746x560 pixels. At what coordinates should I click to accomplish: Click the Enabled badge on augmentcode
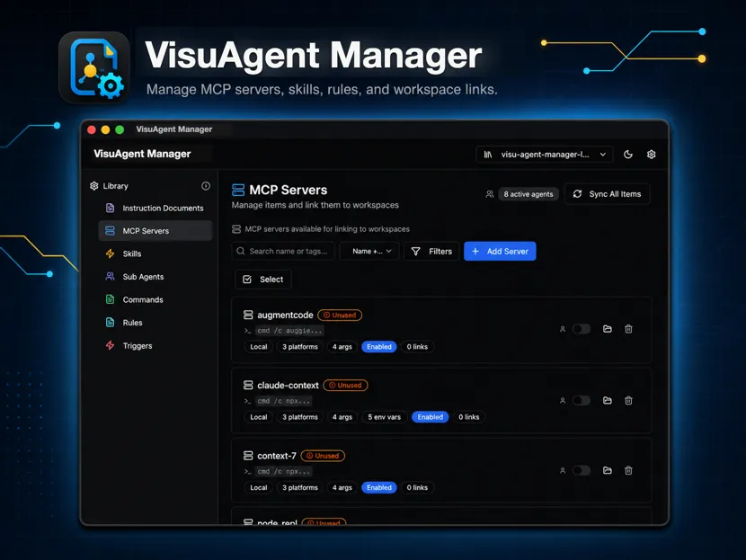[379, 346]
